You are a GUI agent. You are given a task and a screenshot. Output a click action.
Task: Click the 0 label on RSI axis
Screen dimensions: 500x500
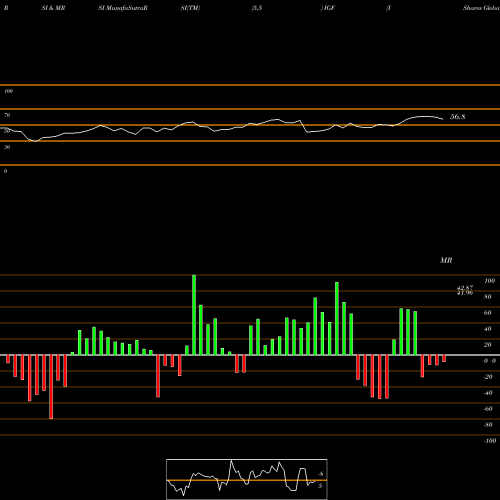5,171
